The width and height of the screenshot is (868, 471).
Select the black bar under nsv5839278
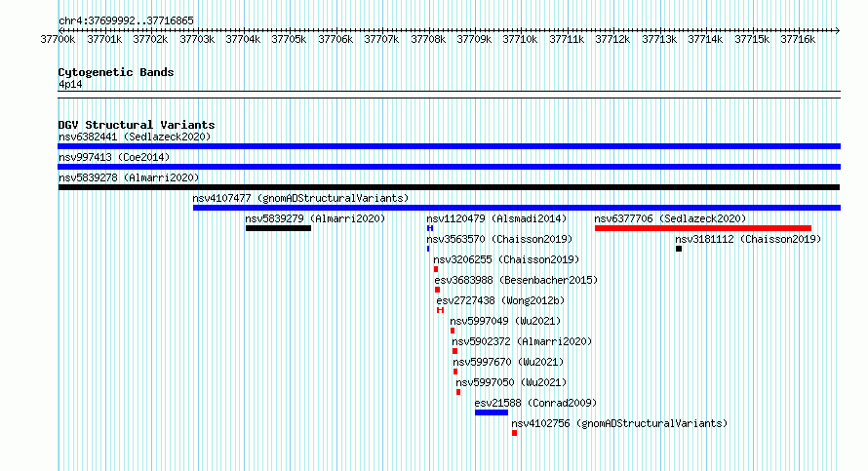pos(449,187)
